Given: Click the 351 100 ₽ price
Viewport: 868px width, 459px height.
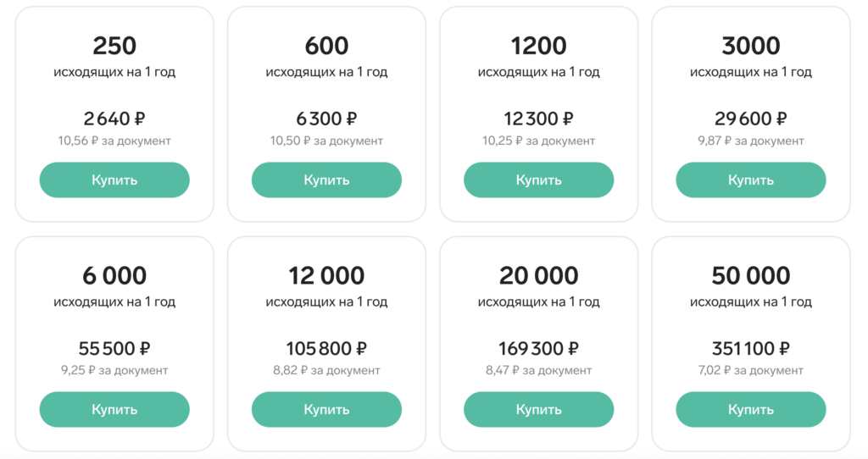Looking at the screenshot, I should pyautogui.click(x=750, y=348).
